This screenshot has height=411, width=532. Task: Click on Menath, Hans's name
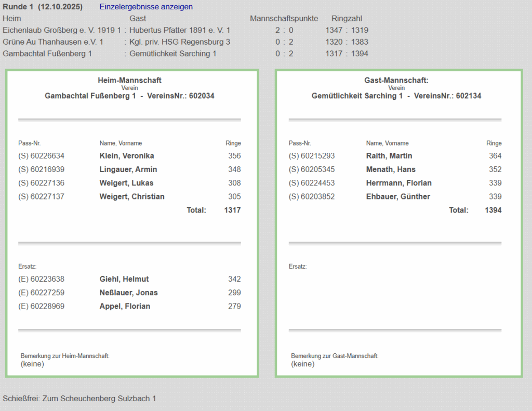[391, 169]
